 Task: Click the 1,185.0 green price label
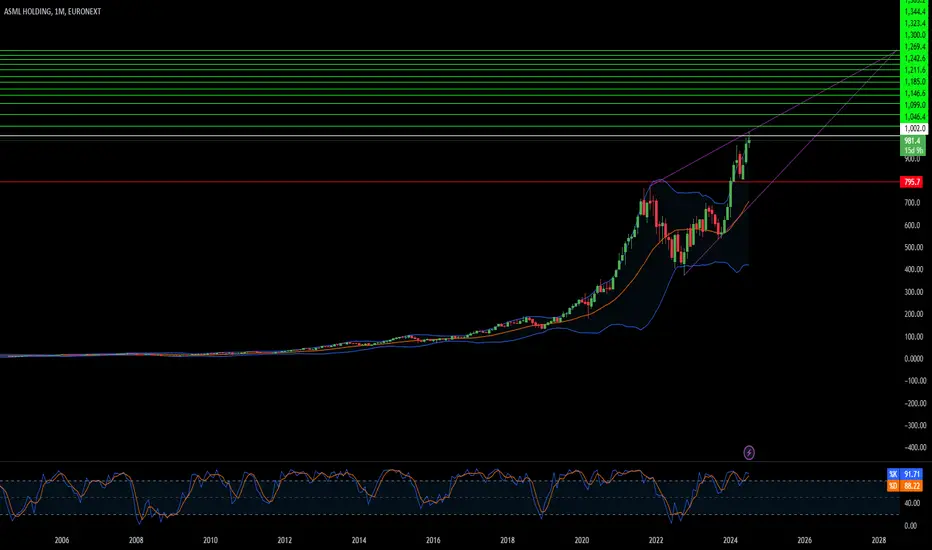pyautogui.click(x=914, y=81)
